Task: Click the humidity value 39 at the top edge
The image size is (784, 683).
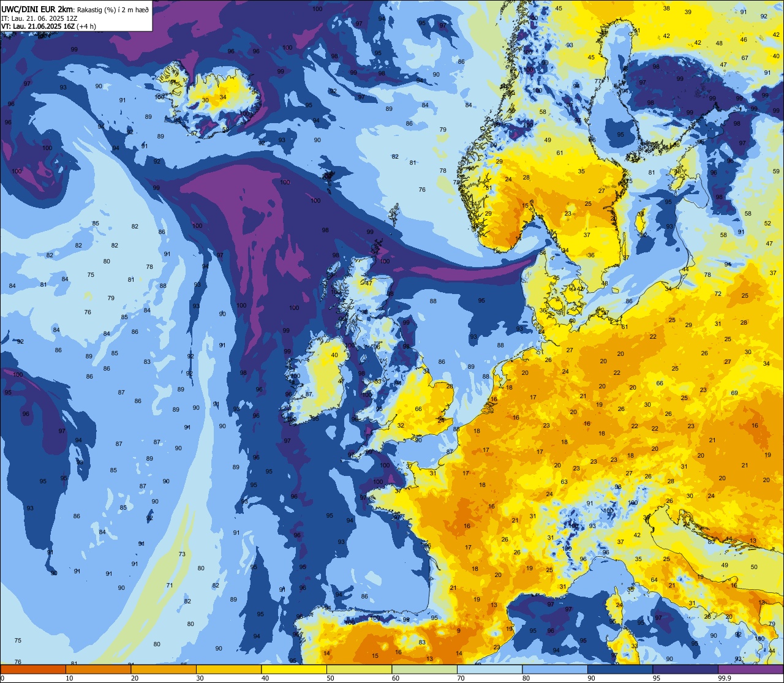Action: click(688, 12)
